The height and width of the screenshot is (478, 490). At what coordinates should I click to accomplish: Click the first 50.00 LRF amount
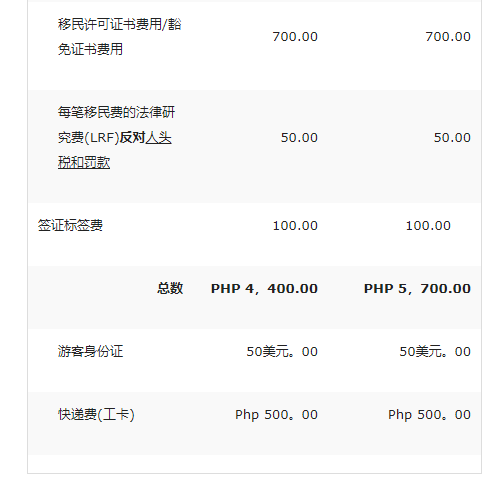tap(299, 138)
